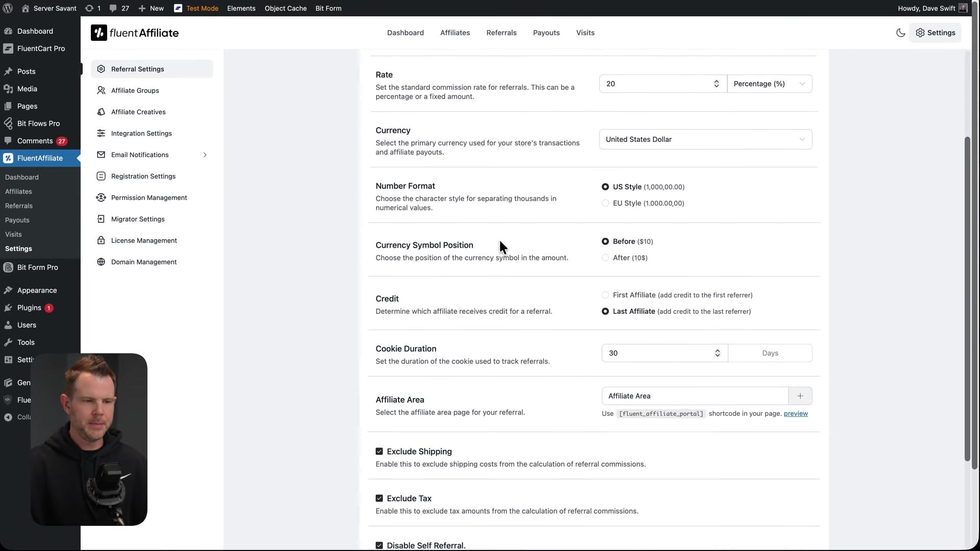Open the Visits top tab
The width and height of the screenshot is (980, 551).
coord(585,33)
